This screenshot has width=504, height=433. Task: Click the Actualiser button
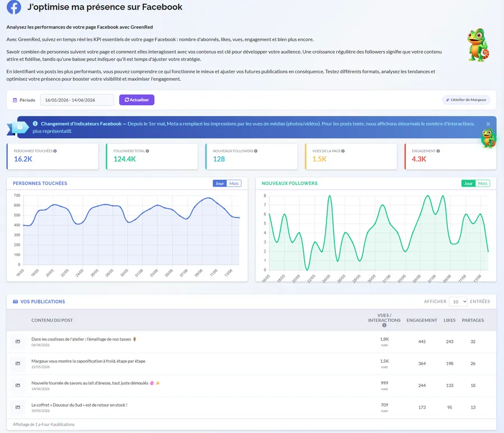[x=137, y=100]
